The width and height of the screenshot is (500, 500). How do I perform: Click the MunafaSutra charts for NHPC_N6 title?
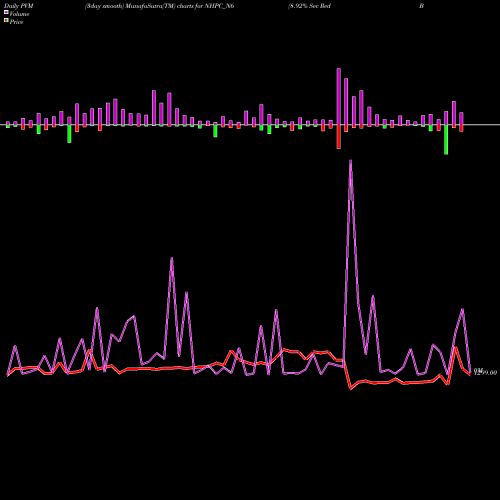[x=159, y=6]
